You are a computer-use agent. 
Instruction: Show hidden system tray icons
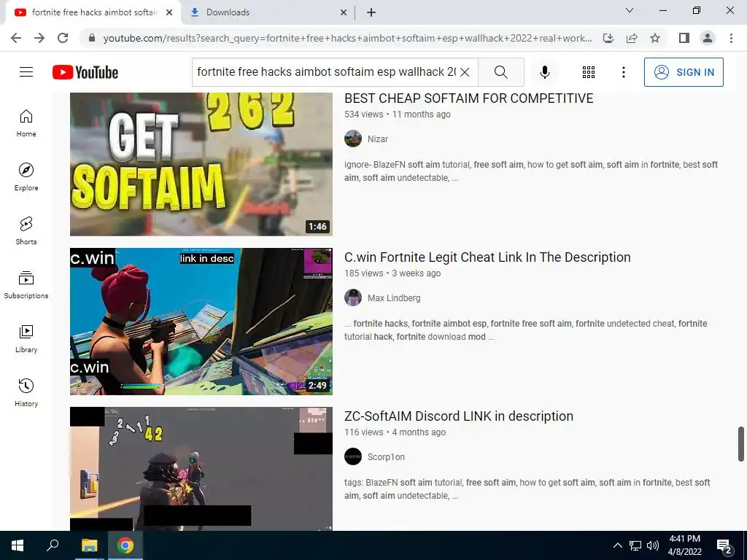coord(617,545)
